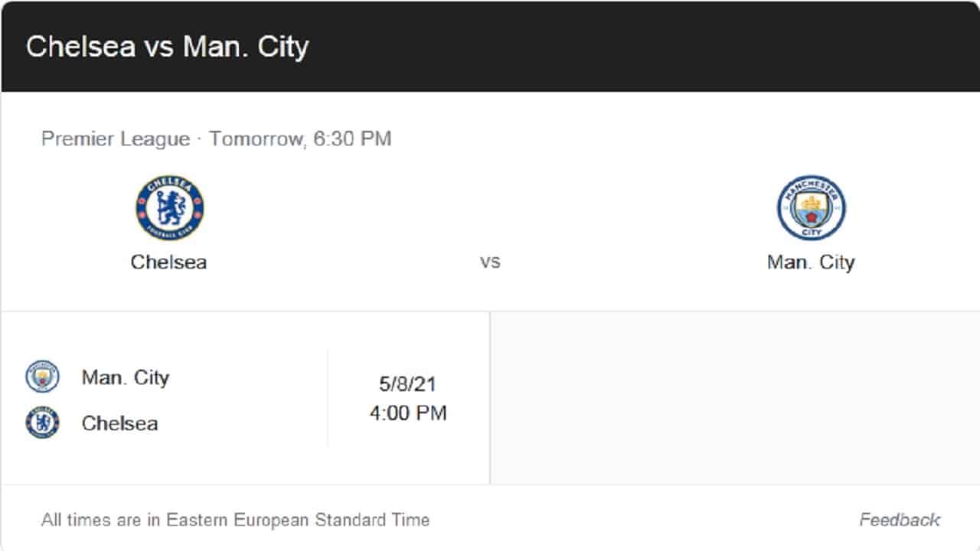Open the Man. City team name under crest
980x551 pixels.
(x=811, y=262)
